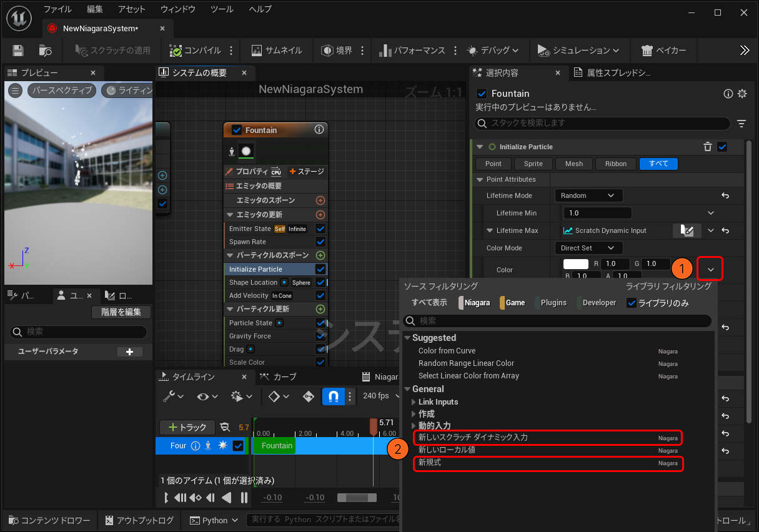Click the Compile toolbar button
This screenshot has height=532, width=759.
tap(195, 51)
